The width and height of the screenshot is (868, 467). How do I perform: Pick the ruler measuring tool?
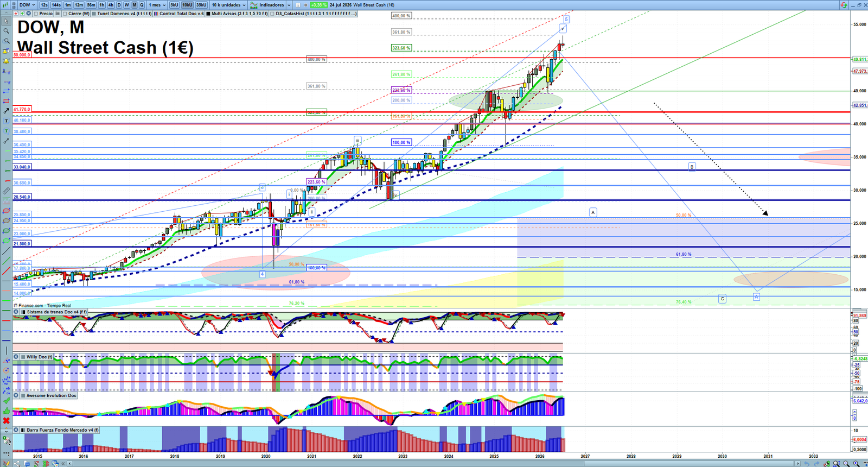6,191
